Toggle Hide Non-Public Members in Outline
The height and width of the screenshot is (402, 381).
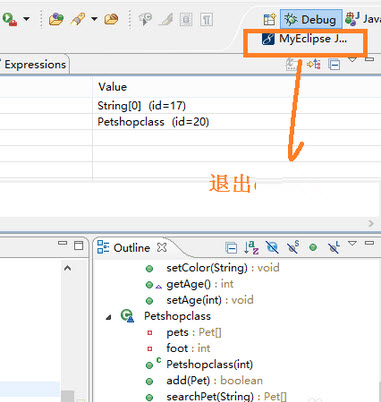click(313, 247)
